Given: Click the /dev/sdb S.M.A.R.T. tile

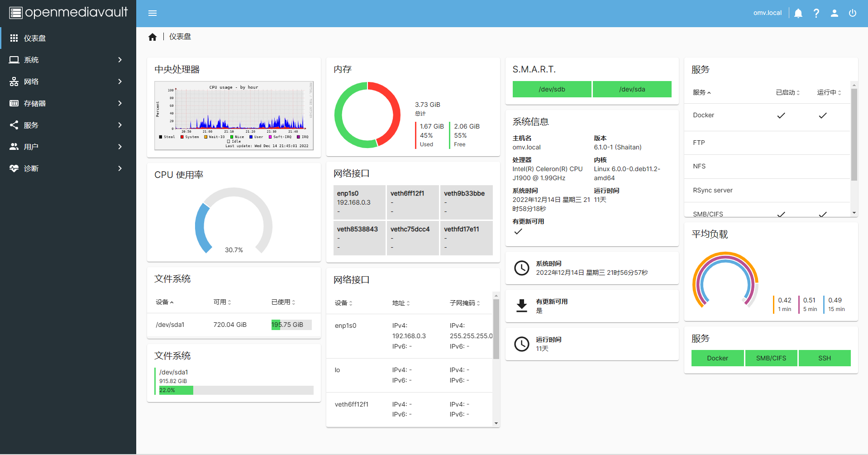Looking at the screenshot, I should (x=552, y=89).
